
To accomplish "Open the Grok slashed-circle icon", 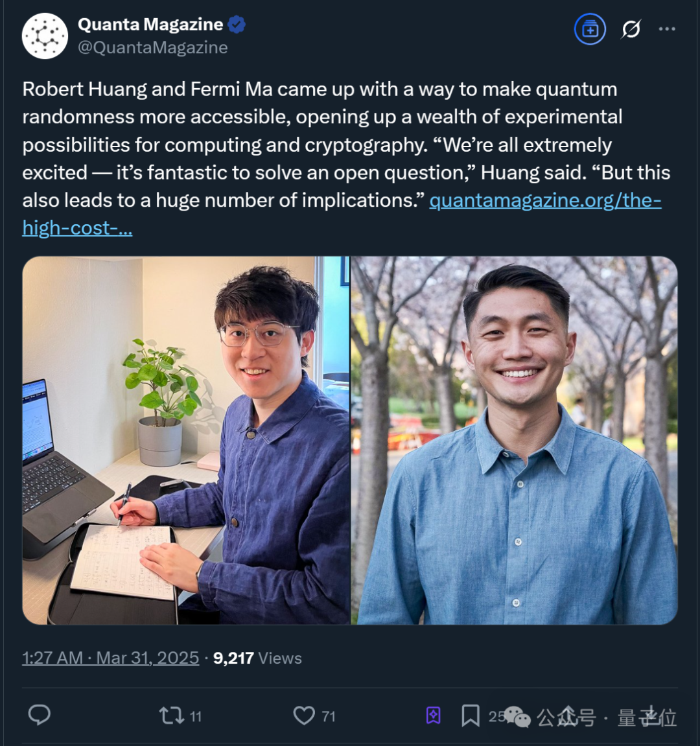I will point(631,29).
